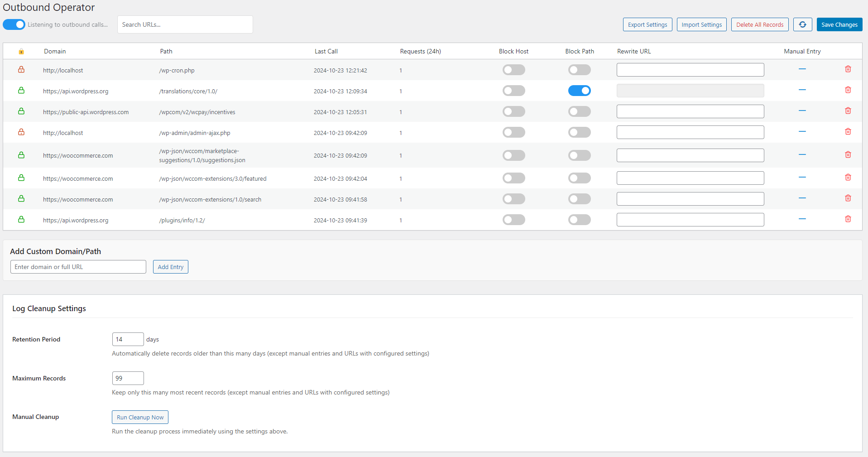Enable Block Host for public-api.wordpress.com

514,111
